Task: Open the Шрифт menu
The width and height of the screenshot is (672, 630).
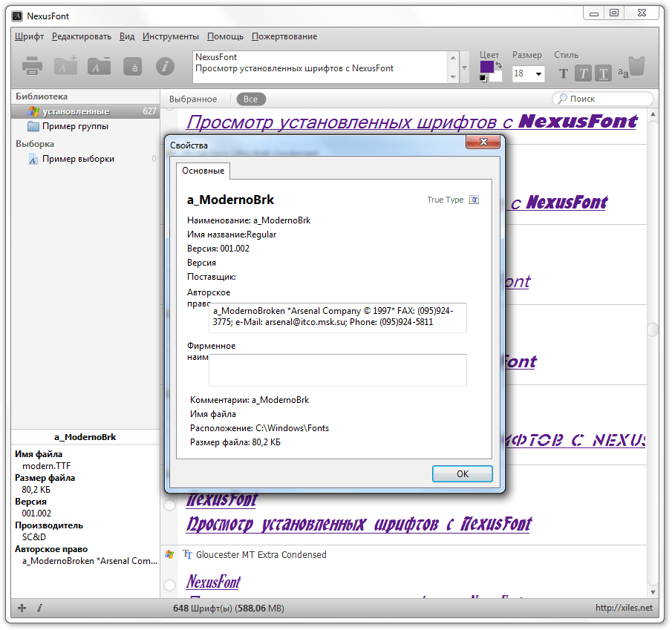Action: (29, 36)
